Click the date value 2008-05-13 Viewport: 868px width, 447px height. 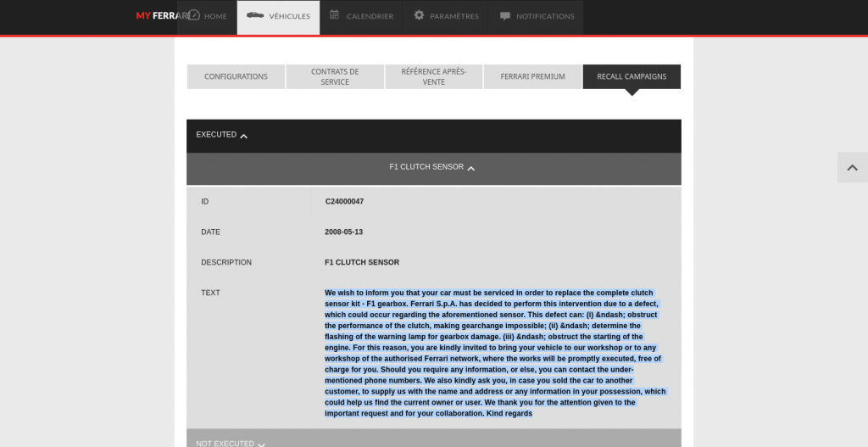[x=343, y=232]
